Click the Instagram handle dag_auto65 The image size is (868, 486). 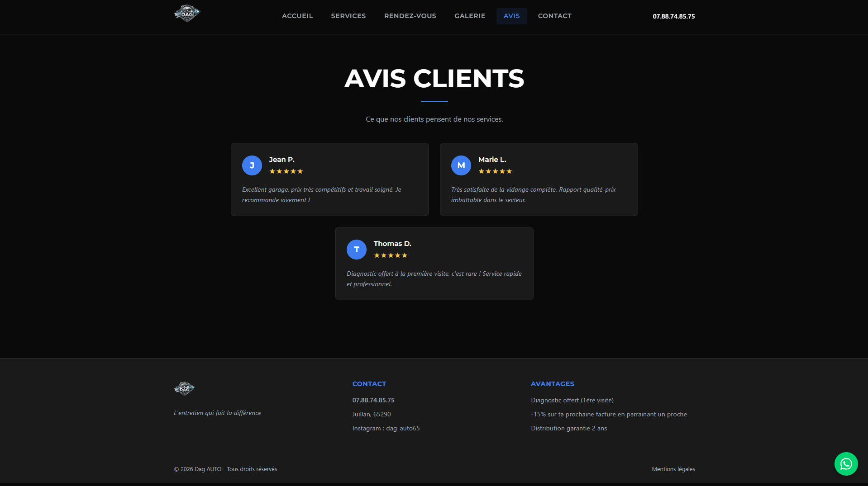pos(386,428)
